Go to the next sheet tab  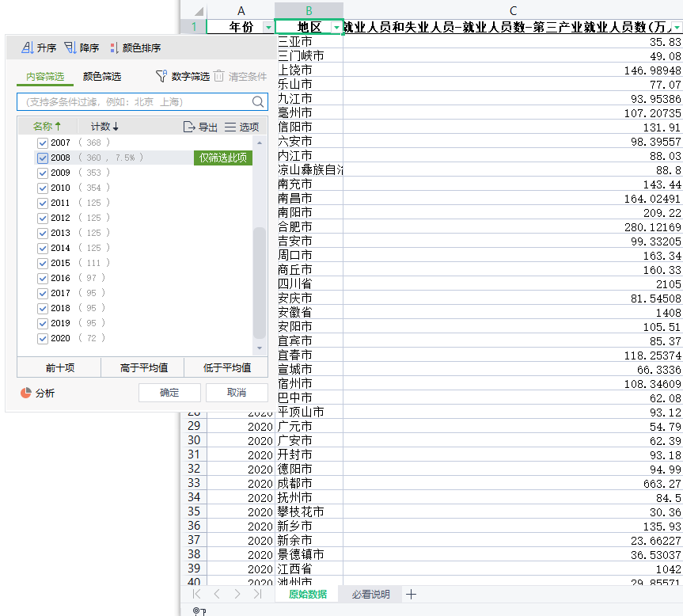point(237,594)
